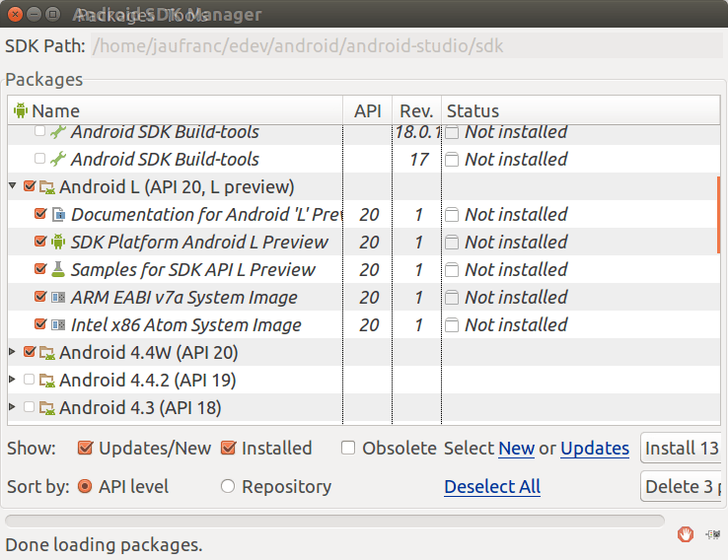Sort packages by API level
Screen dimensions: 728x560
[85, 486]
